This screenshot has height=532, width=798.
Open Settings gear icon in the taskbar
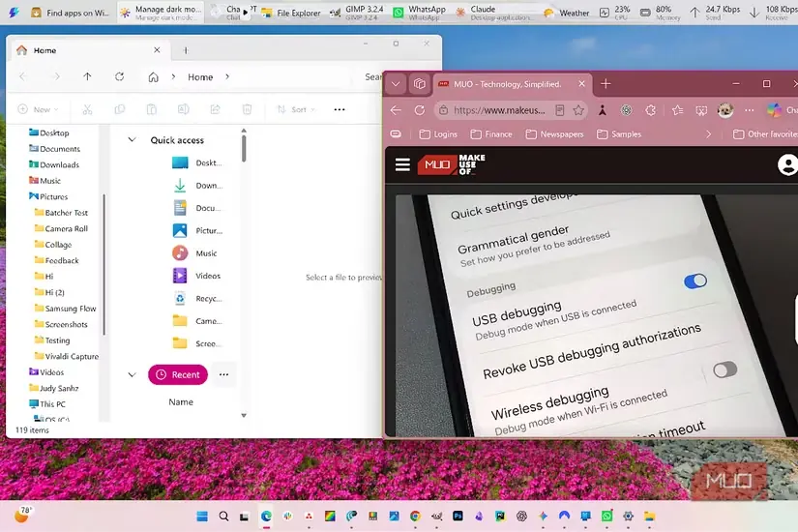point(628,517)
